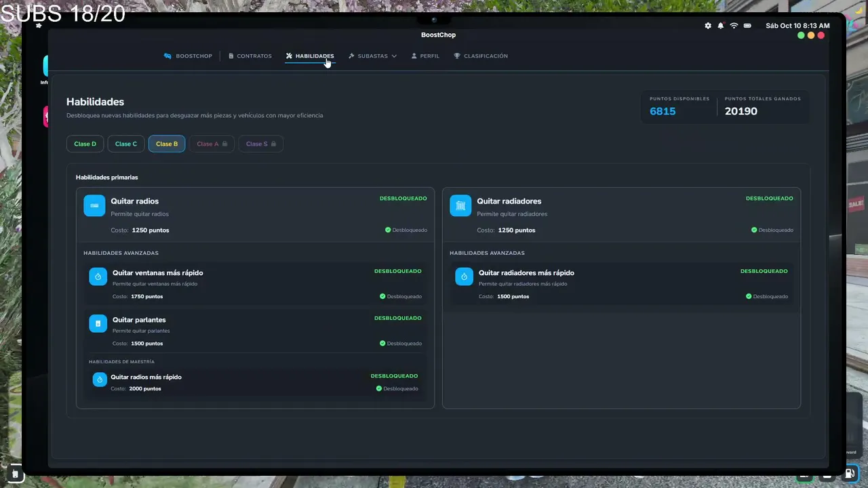Image resolution: width=868 pixels, height=488 pixels.
Task: Open the notifications bell icon
Action: click(721, 26)
